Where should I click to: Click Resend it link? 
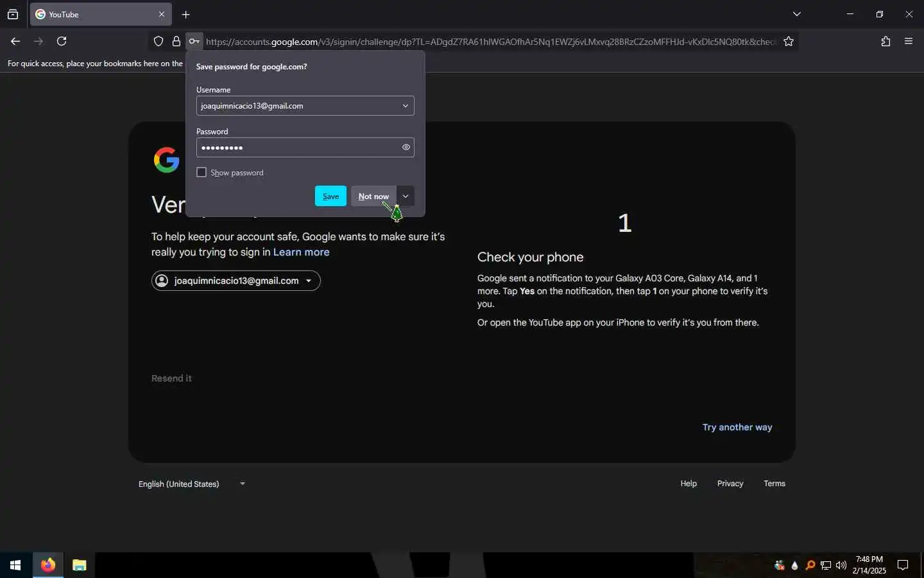171,378
